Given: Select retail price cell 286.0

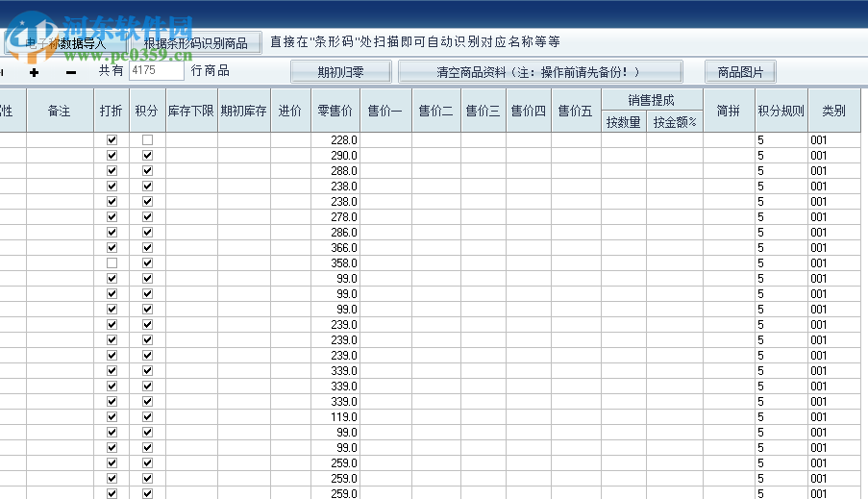Looking at the screenshot, I should 335,232.
